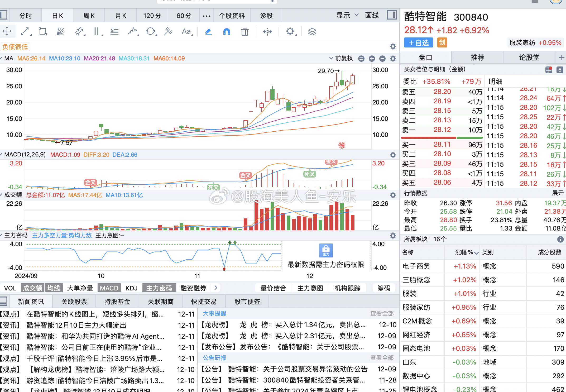Click the magnet snap icon in drawing toolbar

tap(226, 31)
